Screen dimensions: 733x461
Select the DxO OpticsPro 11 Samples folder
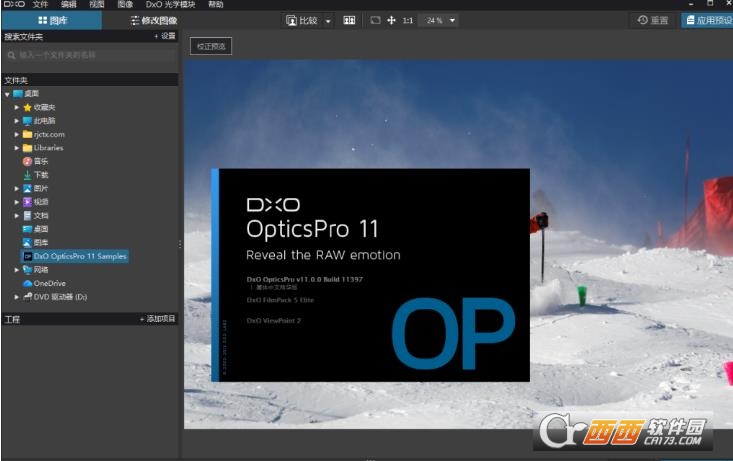(75, 257)
